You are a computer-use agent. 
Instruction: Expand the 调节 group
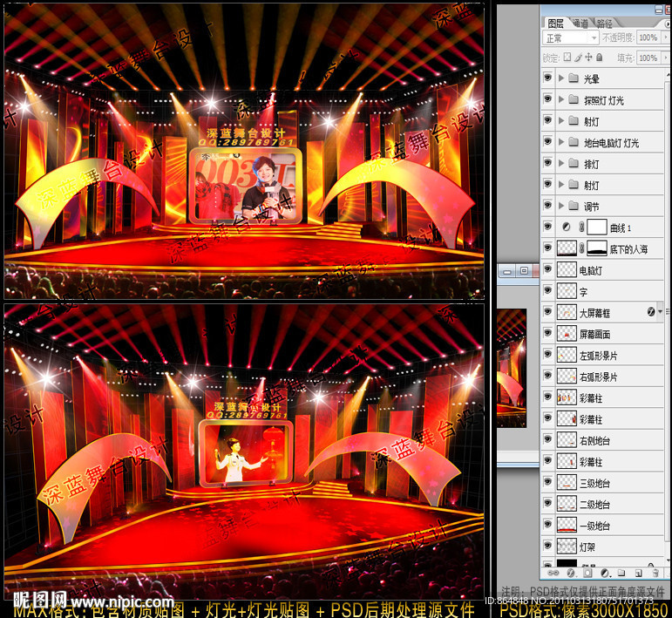point(561,206)
